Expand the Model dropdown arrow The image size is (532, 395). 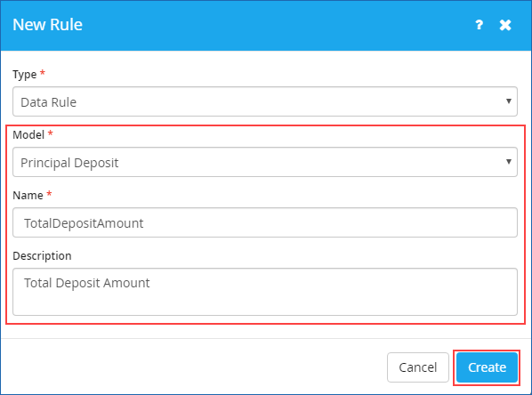point(509,162)
